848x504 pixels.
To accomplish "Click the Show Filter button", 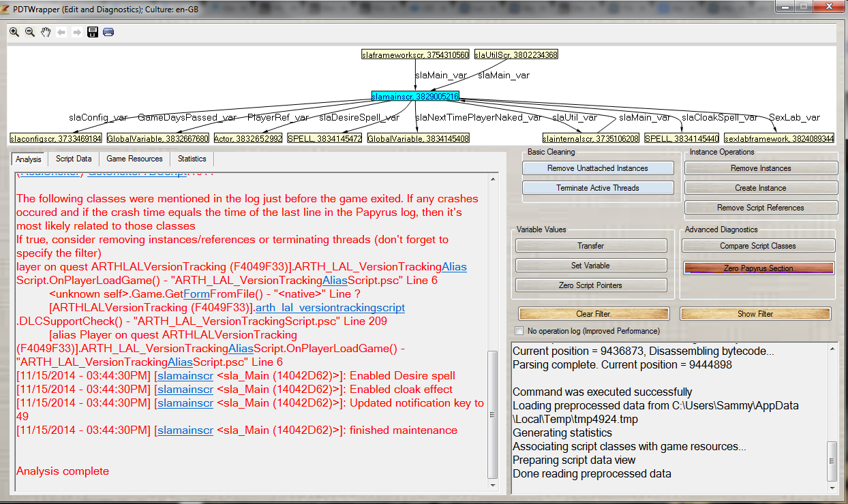I will pos(755,314).
